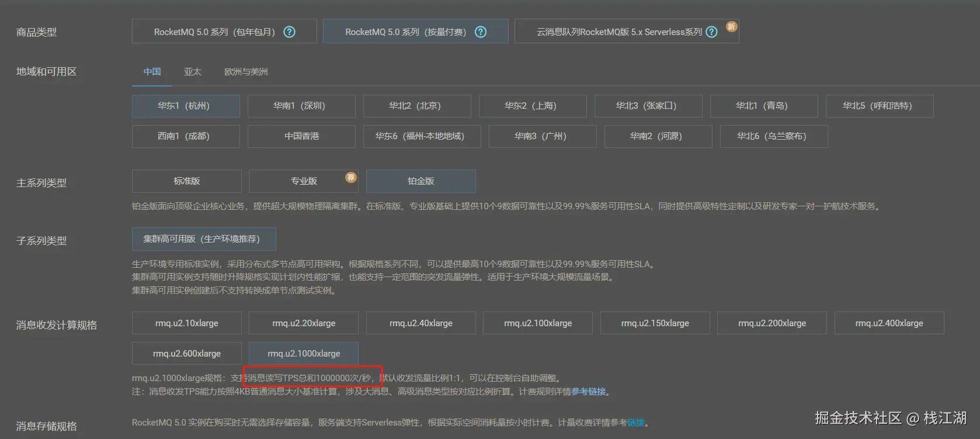
Task: Click the 新 badge on the Serverless option
Action: 731,27
